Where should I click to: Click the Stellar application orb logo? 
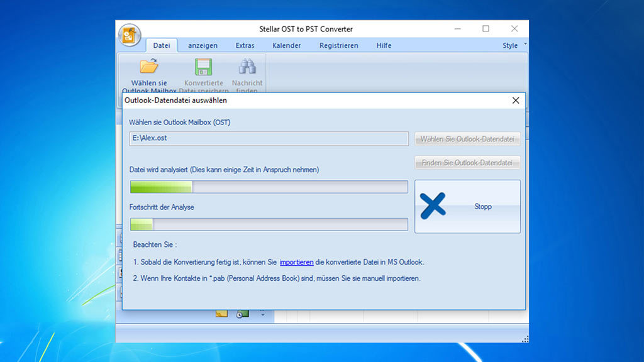pyautogui.click(x=129, y=35)
